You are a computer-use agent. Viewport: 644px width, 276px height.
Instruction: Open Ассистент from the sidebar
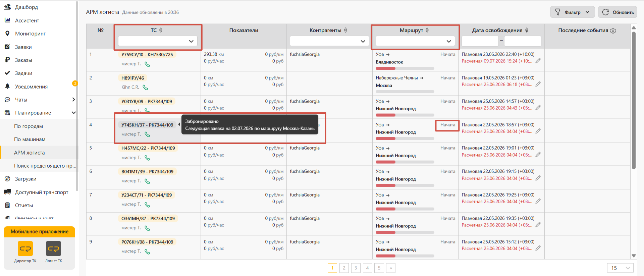point(27,20)
